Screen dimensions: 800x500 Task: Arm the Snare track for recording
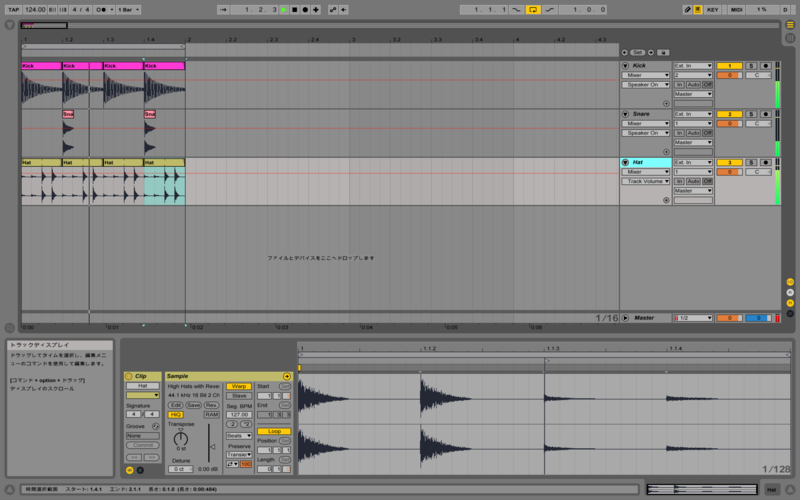click(x=765, y=114)
